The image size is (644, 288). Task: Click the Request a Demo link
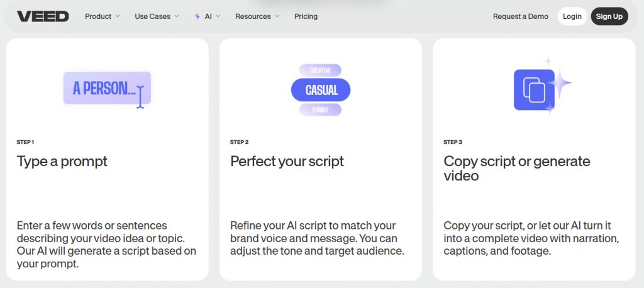click(520, 16)
